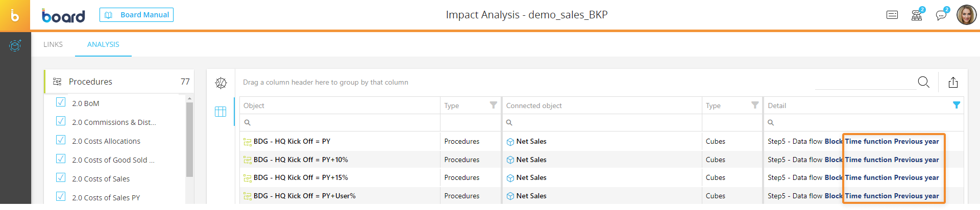The width and height of the screenshot is (980, 210).
Task: Open the data model cube sidebar icon
Action: tap(15, 45)
